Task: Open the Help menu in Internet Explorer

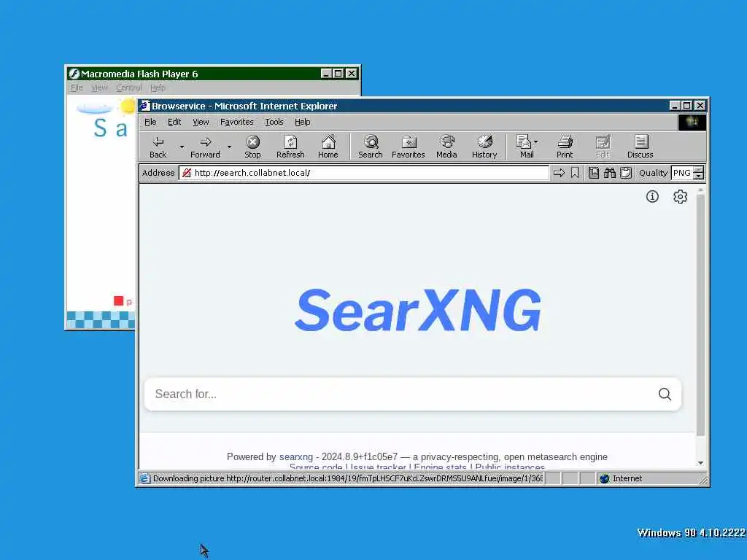Action: click(303, 122)
